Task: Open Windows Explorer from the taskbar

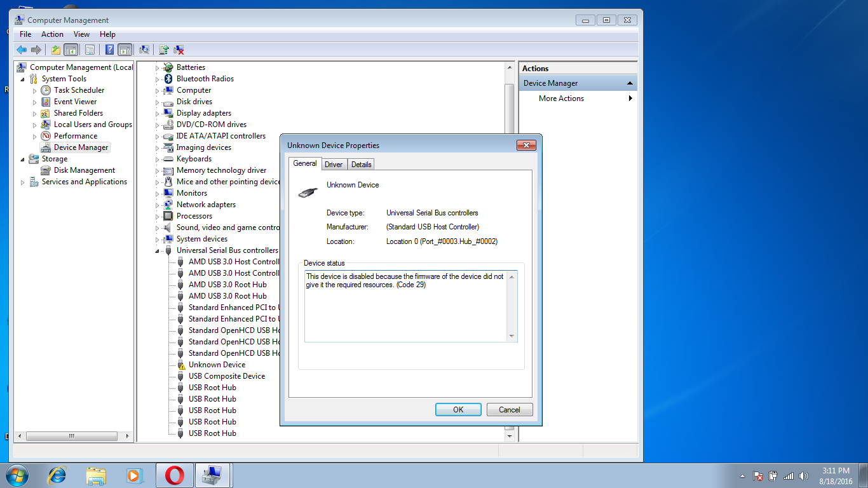Action: 97,475
